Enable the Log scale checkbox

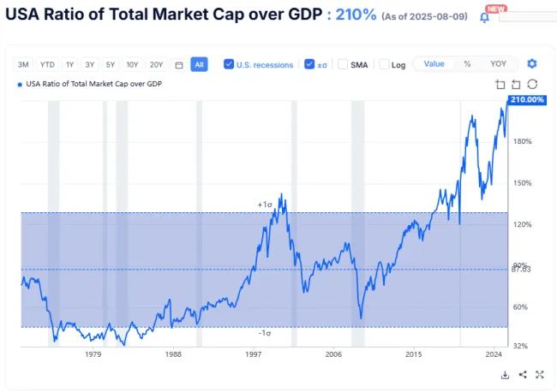tap(385, 64)
